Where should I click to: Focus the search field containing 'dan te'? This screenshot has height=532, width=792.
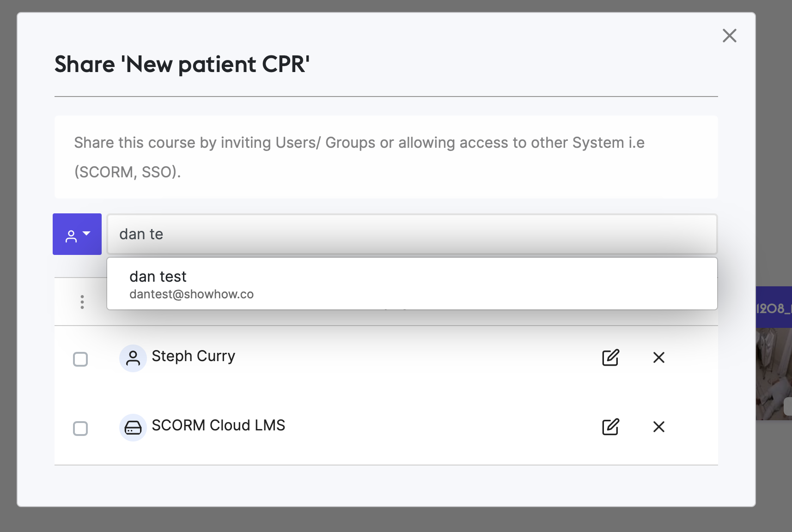click(x=412, y=234)
